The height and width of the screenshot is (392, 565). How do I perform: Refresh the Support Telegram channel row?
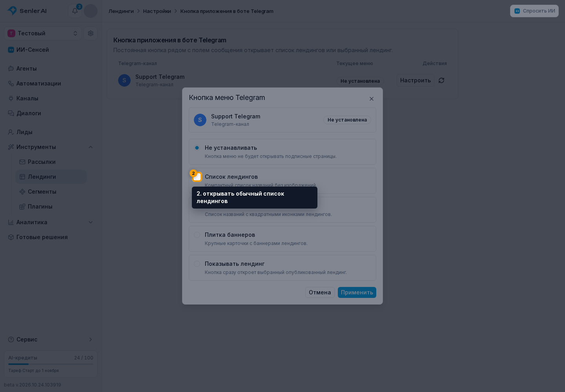(441, 80)
